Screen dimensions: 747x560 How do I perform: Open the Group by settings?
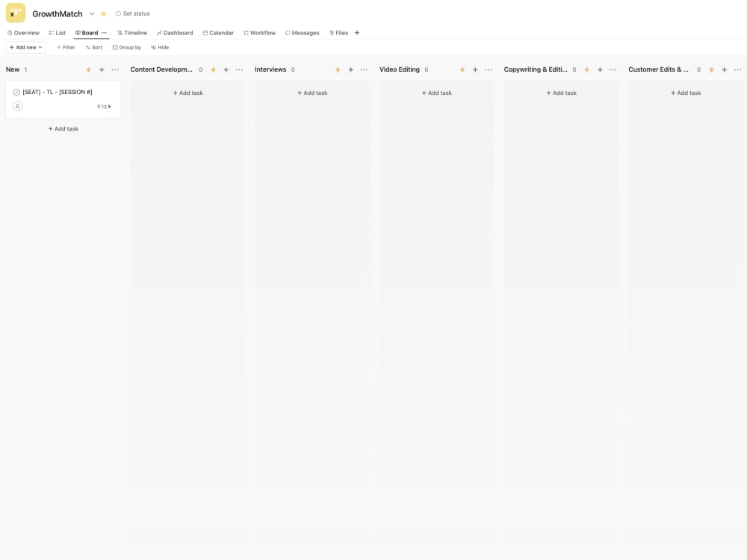[126, 47]
